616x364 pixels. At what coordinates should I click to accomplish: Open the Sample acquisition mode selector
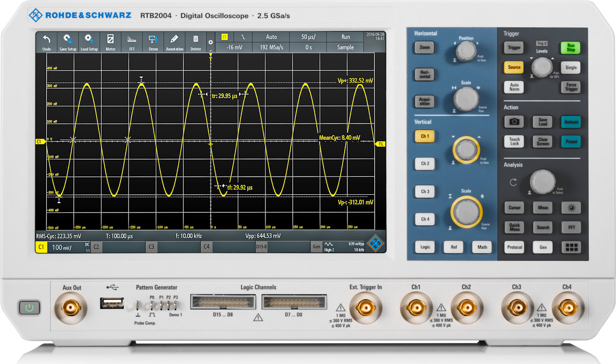(345, 47)
